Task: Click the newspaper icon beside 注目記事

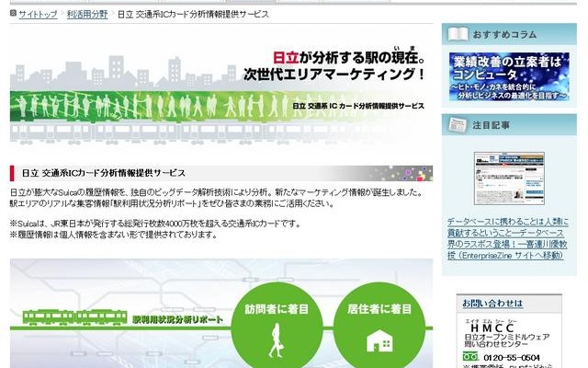Action: 458,125
